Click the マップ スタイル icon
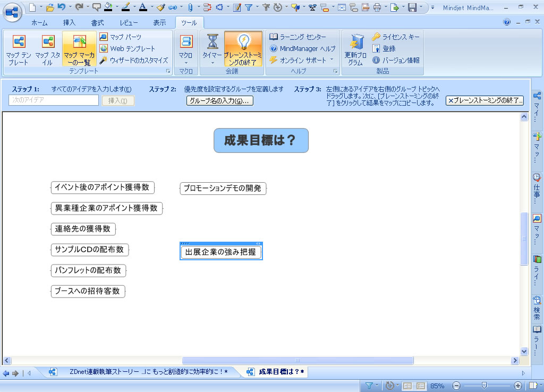Image resolution: width=544 pixels, height=392 pixels. (48, 49)
